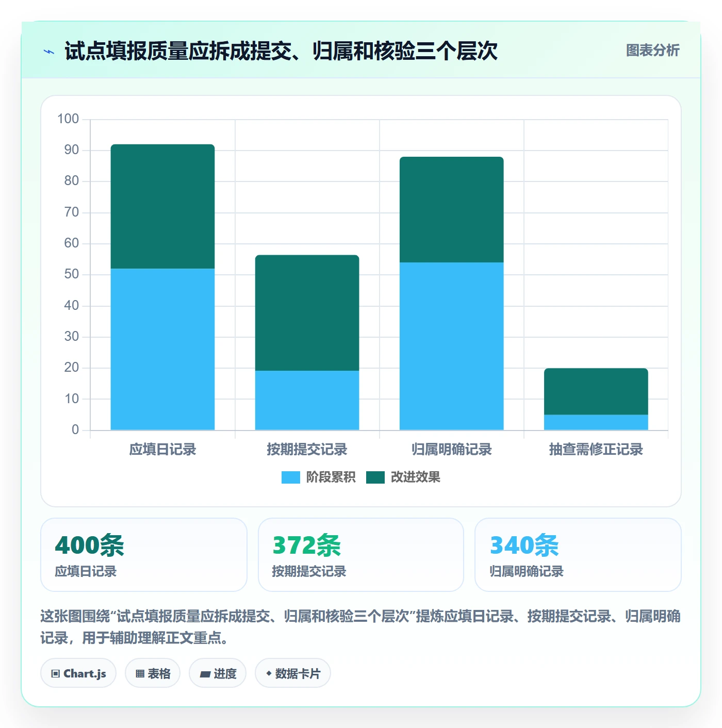This screenshot has height=728, width=722.
Task: Click the 表格 tag chip
Action: coord(153,673)
